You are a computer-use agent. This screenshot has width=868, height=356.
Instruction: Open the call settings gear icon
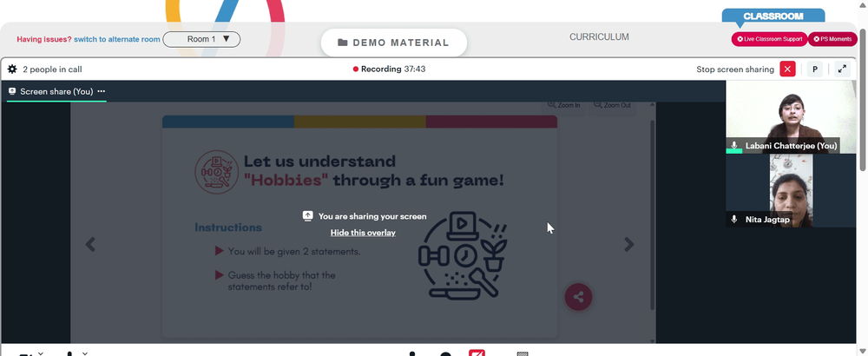pyautogui.click(x=12, y=69)
